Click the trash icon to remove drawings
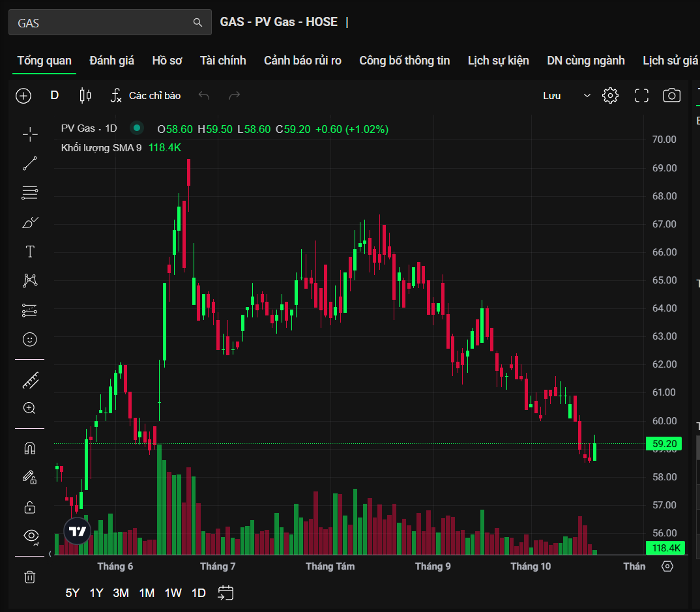This screenshot has width=700, height=612. pos(30,577)
